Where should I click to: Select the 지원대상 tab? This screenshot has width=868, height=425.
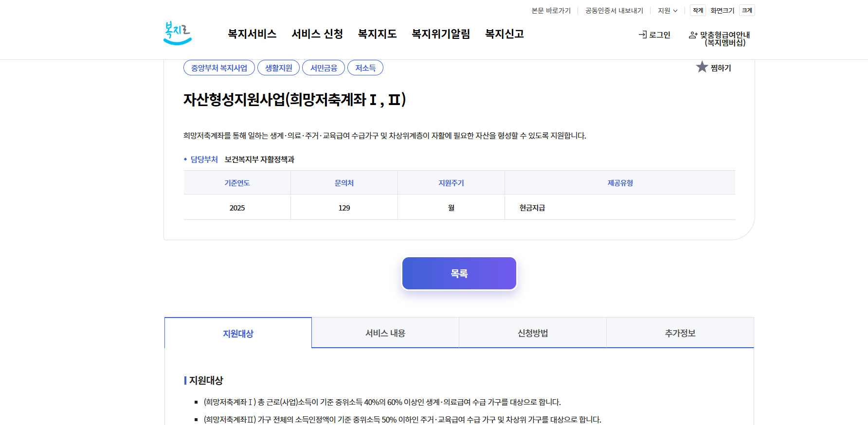coord(238,333)
